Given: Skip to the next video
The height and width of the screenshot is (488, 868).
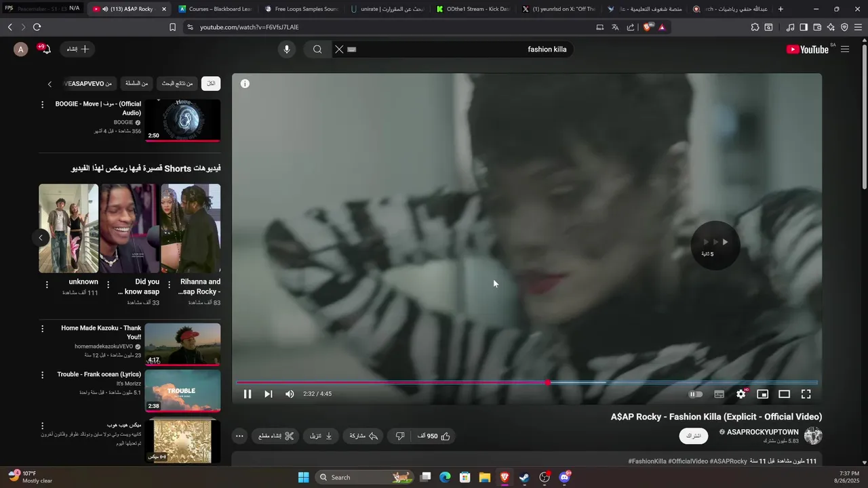Looking at the screenshot, I should pos(269,394).
